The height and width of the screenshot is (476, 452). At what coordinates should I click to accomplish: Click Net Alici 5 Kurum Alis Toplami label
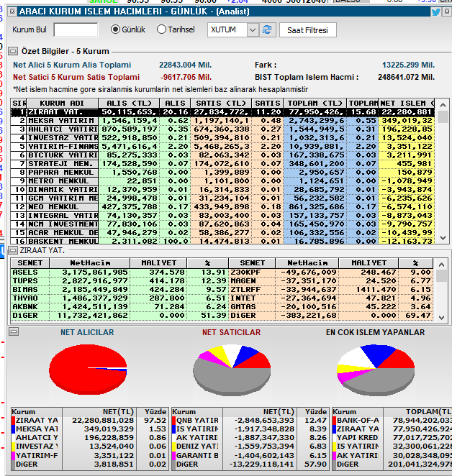point(72,65)
